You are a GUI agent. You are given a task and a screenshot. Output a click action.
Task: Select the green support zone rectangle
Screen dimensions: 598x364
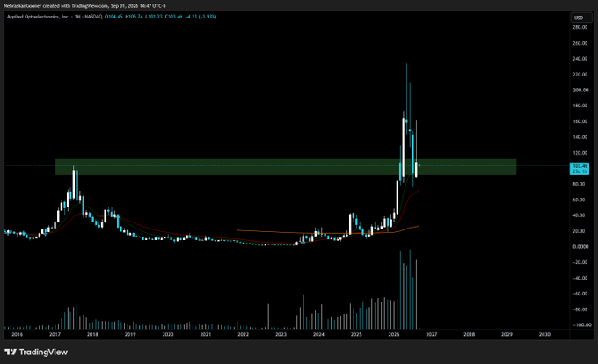pyautogui.click(x=286, y=167)
